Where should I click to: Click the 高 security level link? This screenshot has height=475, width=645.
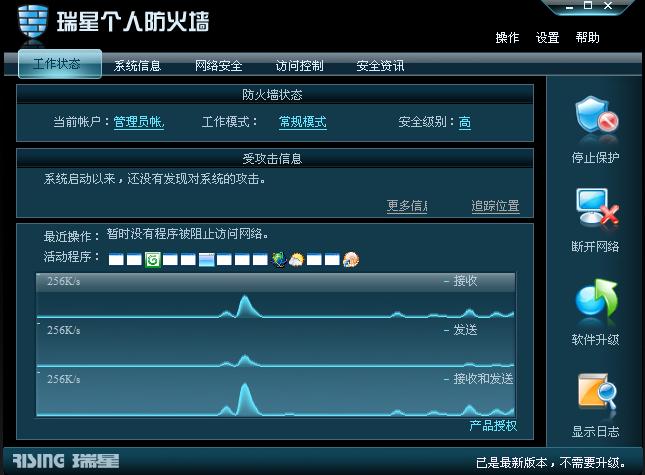[465, 122]
